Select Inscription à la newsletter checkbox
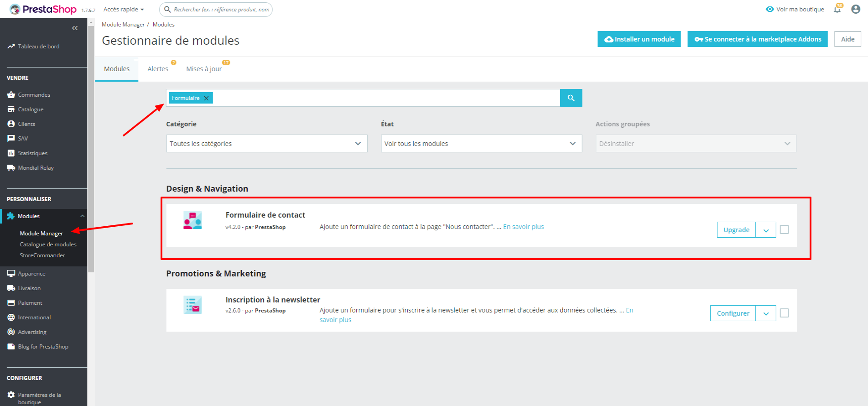Screen dimensions: 868x406 pos(785,313)
